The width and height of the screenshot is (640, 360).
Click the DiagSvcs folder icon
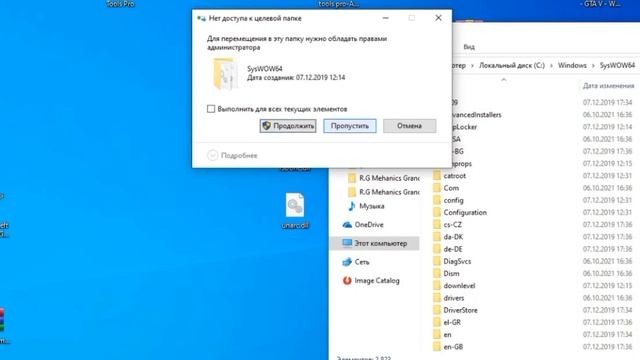pyautogui.click(x=437, y=261)
